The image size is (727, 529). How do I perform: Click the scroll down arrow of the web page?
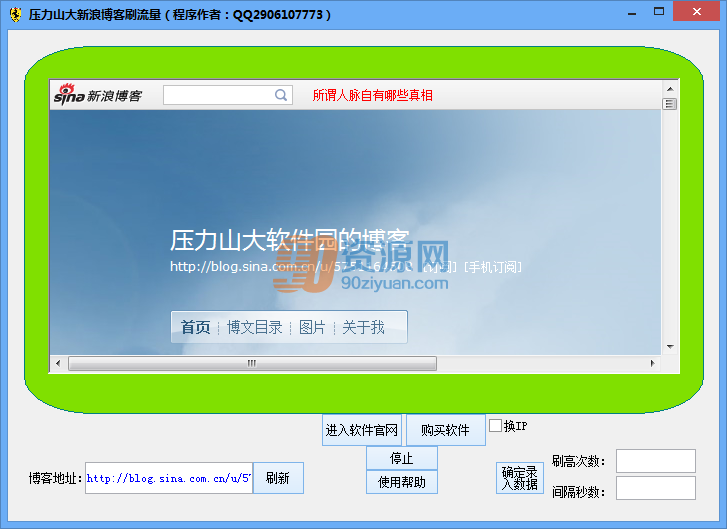coord(670,347)
